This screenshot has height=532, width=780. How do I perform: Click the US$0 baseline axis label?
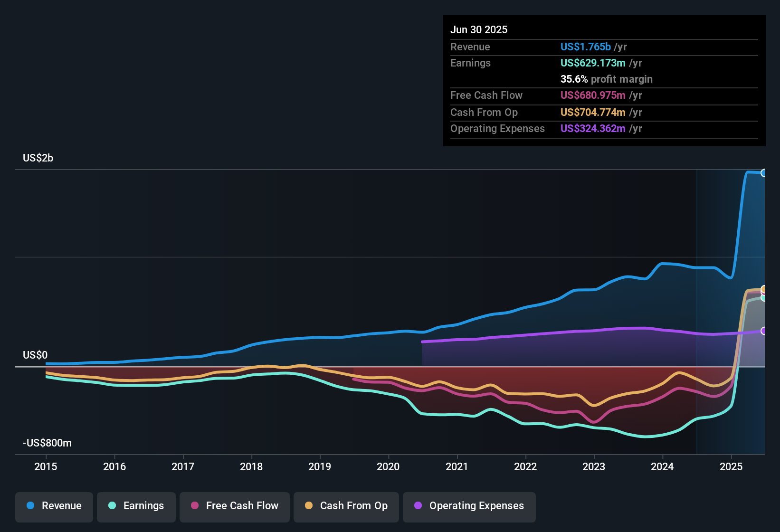(35, 355)
